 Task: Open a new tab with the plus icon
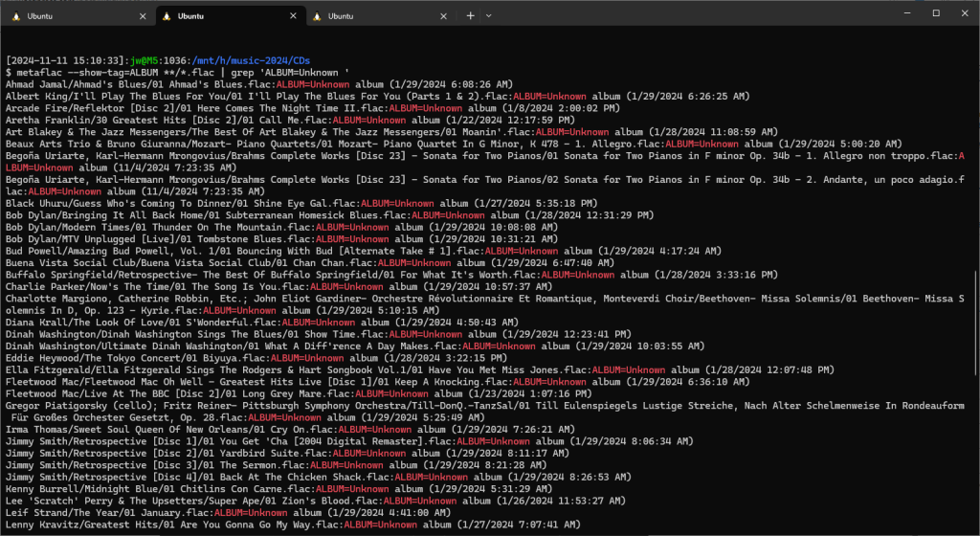(x=470, y=16)
